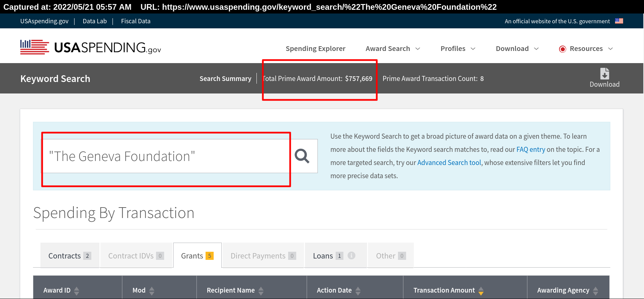Open the USAspending.gov top bar link
Viewport: 644px width, 299px height.
pos(44,21)
